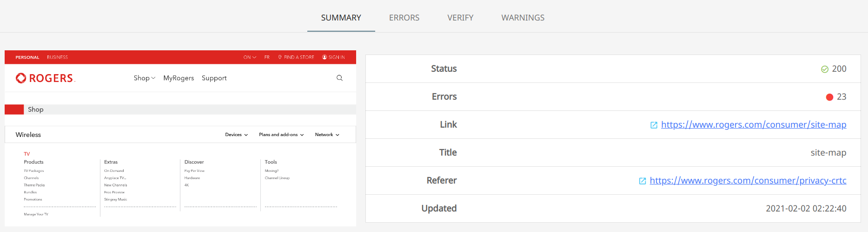The width and height of the screenshot is (868, 232).
Task: Open the privacy-crtc referer link
Action: (748, 180)
